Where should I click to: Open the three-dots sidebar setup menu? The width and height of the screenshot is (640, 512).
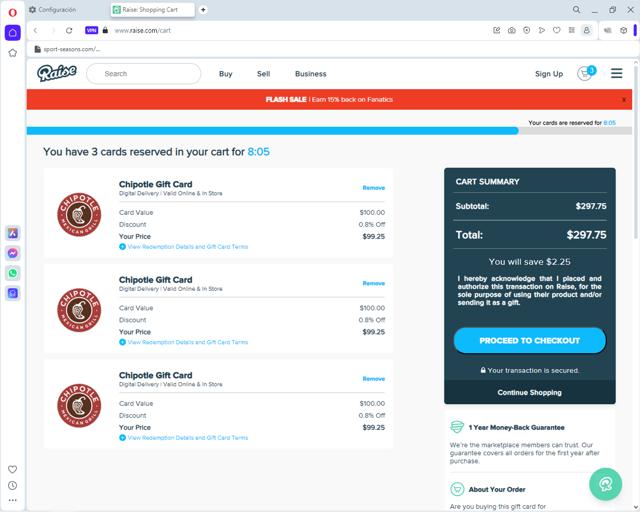click(x=13, y=500)
